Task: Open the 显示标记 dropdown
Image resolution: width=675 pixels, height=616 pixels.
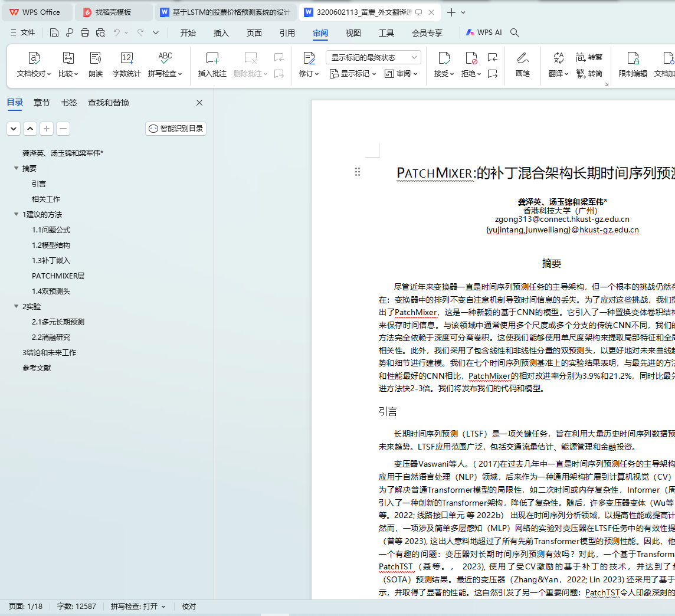Action: [x=353, y=74]
